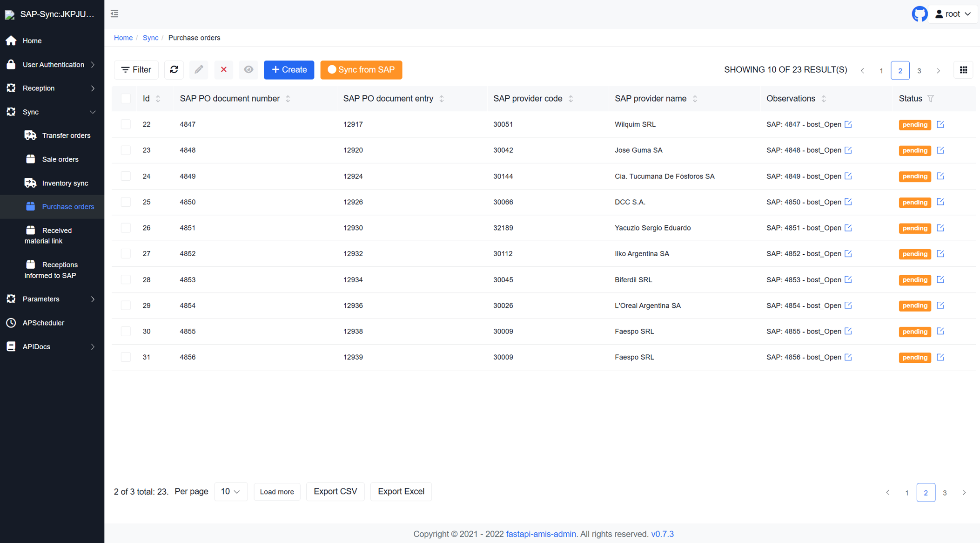Click the refresh table icon
This screenshot has height=543, width=980.
tap(174, 70)
